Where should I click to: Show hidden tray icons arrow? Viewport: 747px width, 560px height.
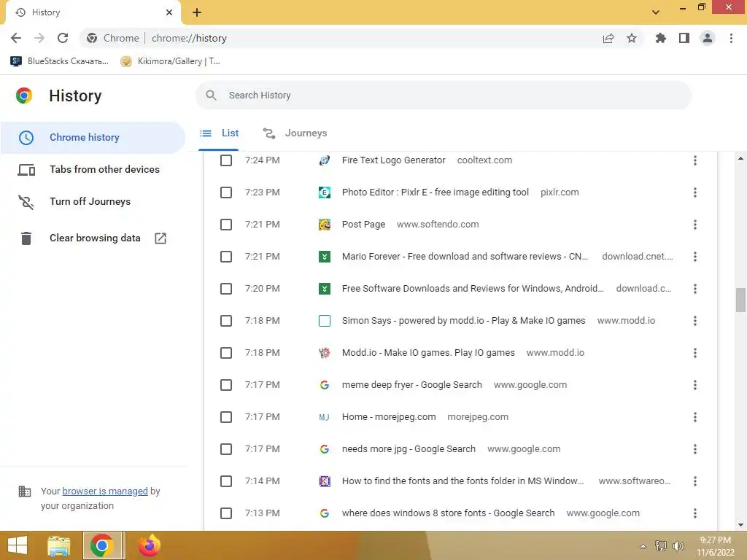[643, 546]
